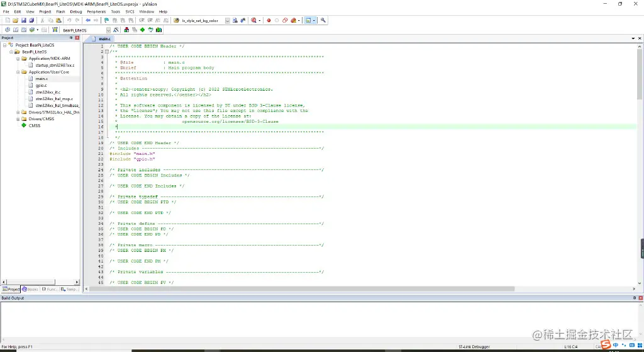
Task: Collapse the Project: BearPi_LiteOS root node
Action: [5, 45]
